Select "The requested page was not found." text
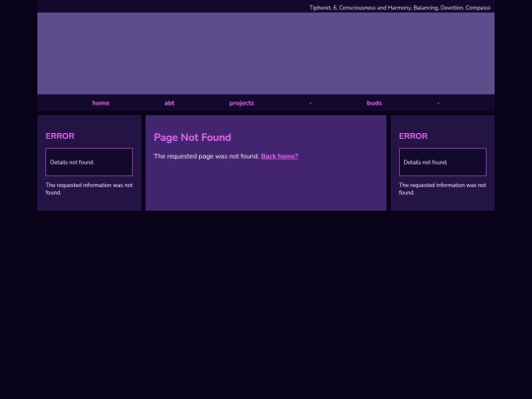This screenshot has height=399, width=532. 207,156
